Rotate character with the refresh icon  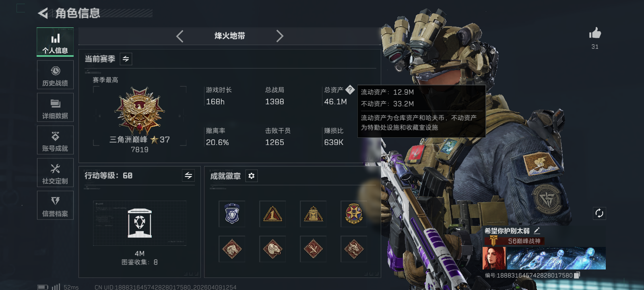click(599, 213)
